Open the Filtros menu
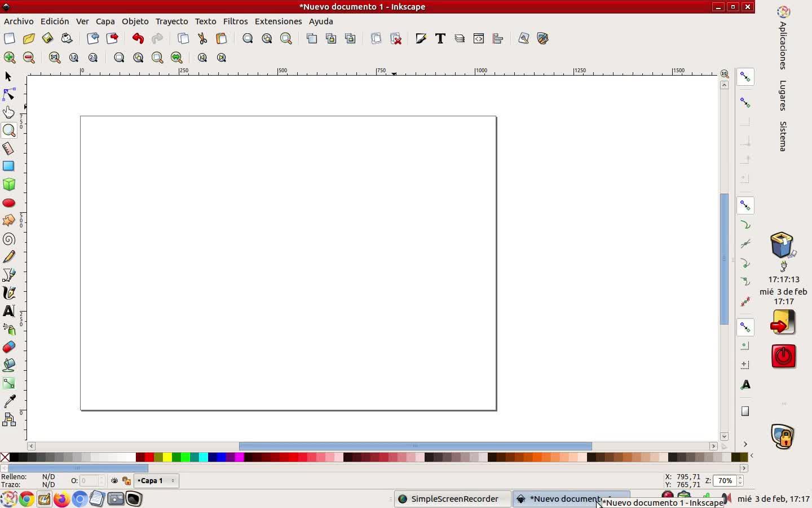The image size is (812, 508). 235,21
